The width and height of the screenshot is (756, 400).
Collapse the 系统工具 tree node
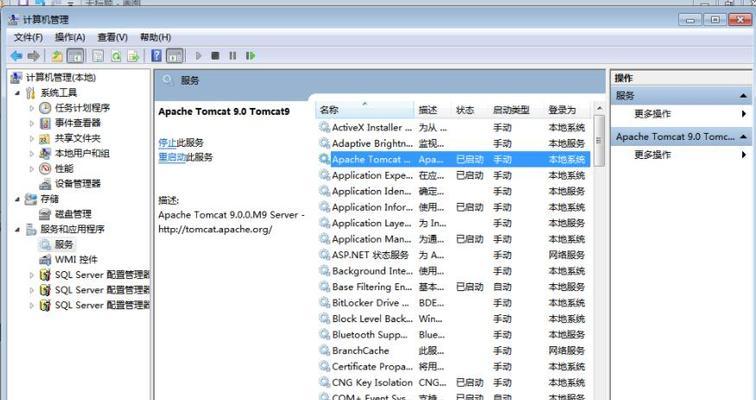17,93
